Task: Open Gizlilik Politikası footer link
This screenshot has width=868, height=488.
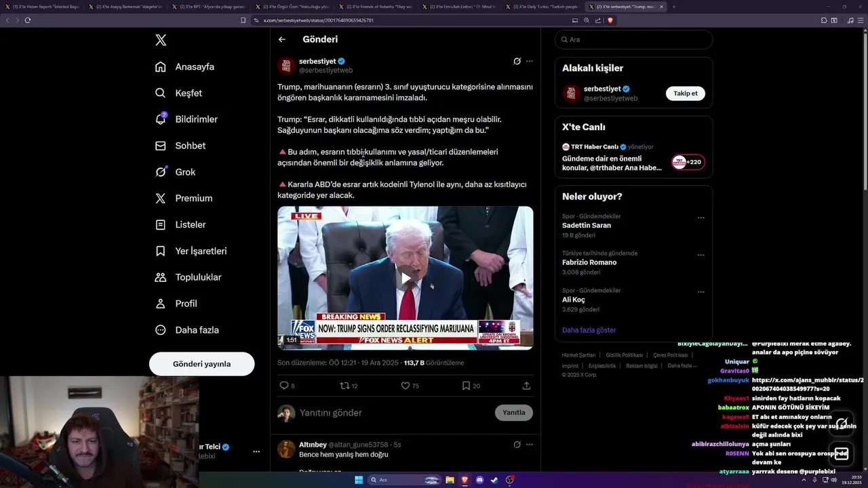Action: tap(625, 355)
